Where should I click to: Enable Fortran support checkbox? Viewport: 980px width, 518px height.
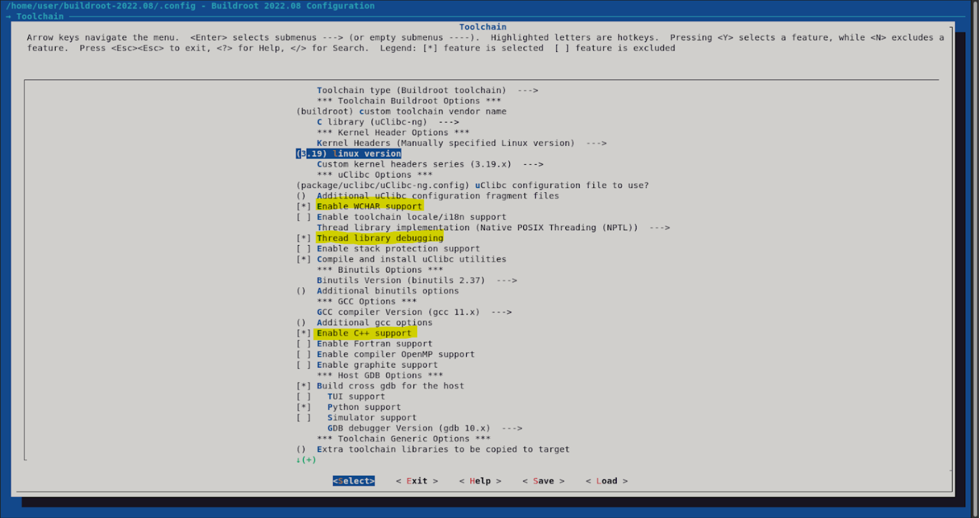click(374, 343)
